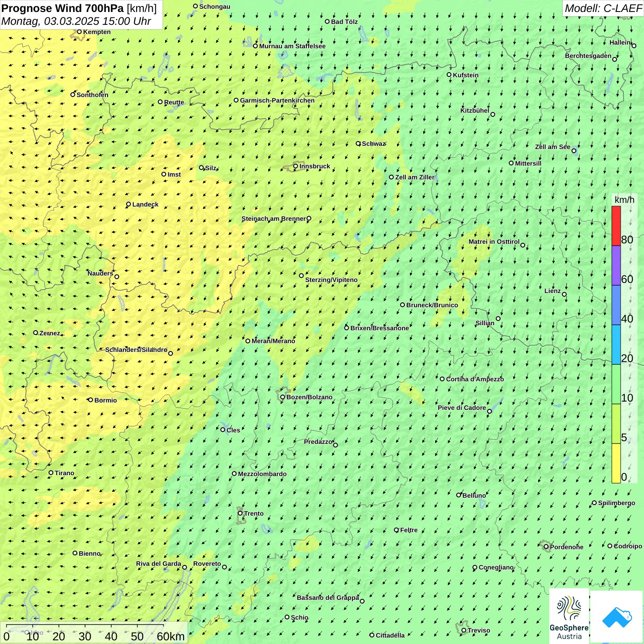Click the Kempten city marker

pyautogui.click(x=79, y=32)
